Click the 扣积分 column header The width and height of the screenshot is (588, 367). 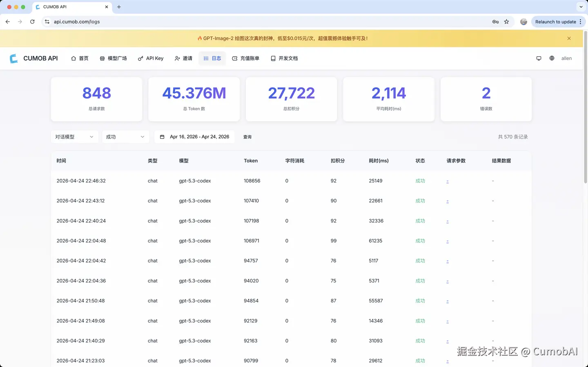(338, 161)
